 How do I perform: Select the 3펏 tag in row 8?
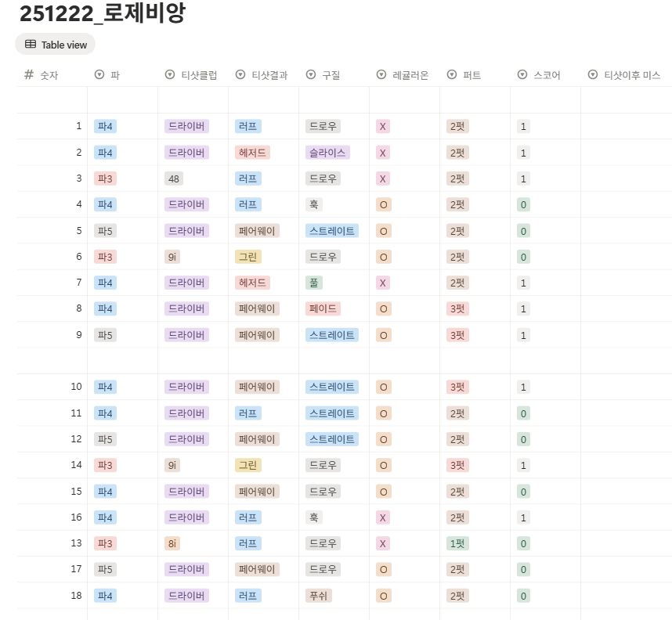457,308
